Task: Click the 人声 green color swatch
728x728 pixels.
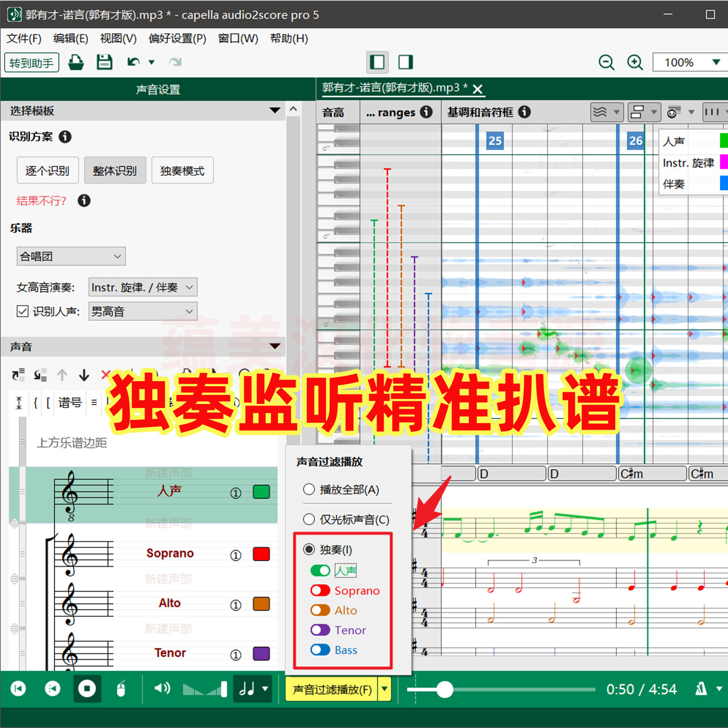Action: click(261, 492)
